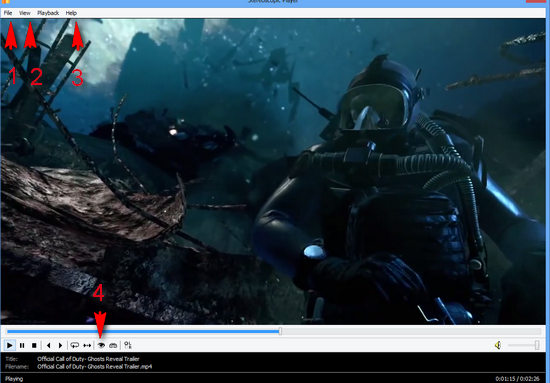Click the unplayed part of the seek bar
This screenshot has height=383, width=550.
click(x=411, y=331)
